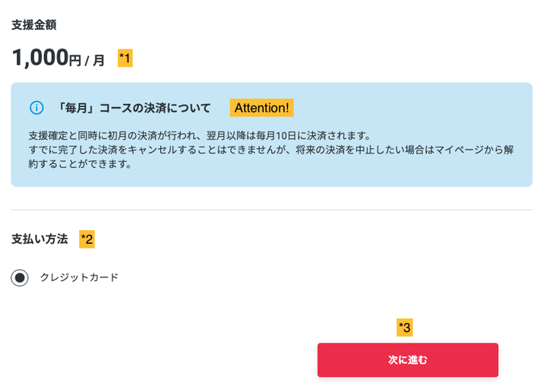Click the 1,000 amount figure

(x=40, y=58)
